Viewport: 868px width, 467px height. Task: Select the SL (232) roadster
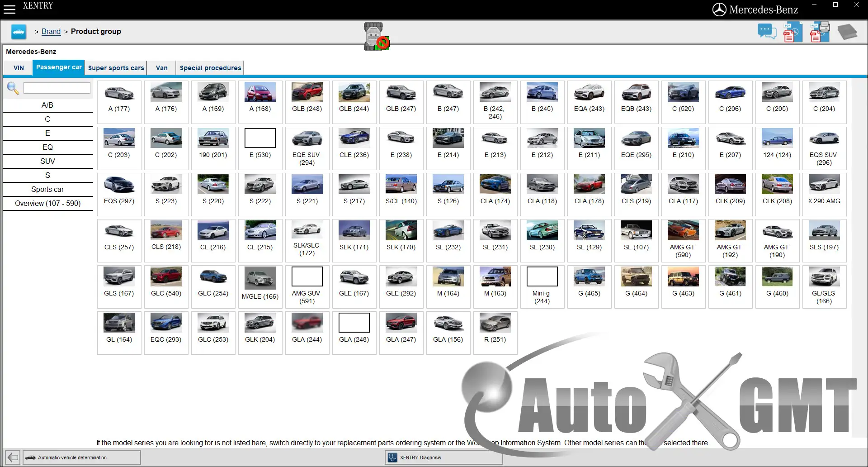pos(448,241)
